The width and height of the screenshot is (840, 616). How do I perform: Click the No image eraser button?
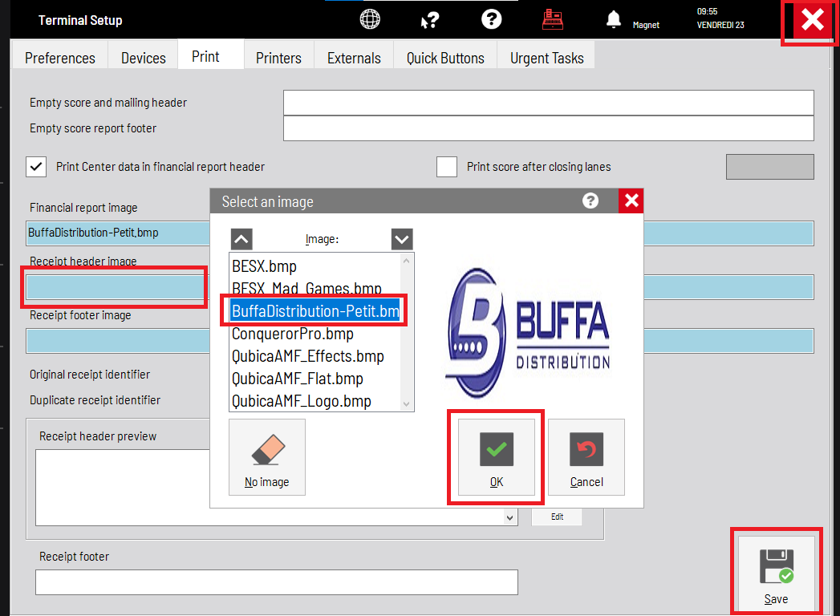[267, 457]
